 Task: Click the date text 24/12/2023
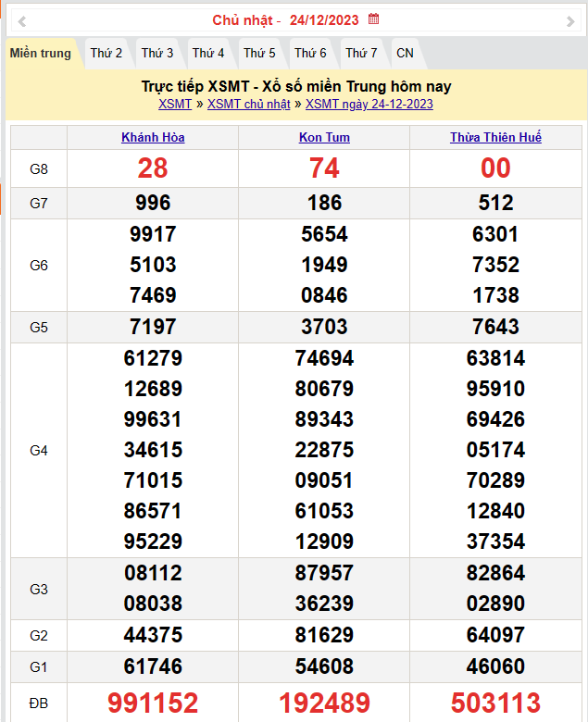click(x=324, y=20)
